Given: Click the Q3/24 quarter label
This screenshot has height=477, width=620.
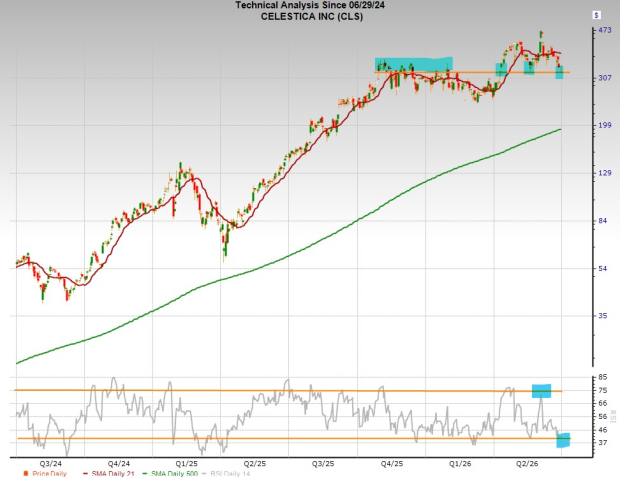Looking at the screenshot, I should 51,464.
